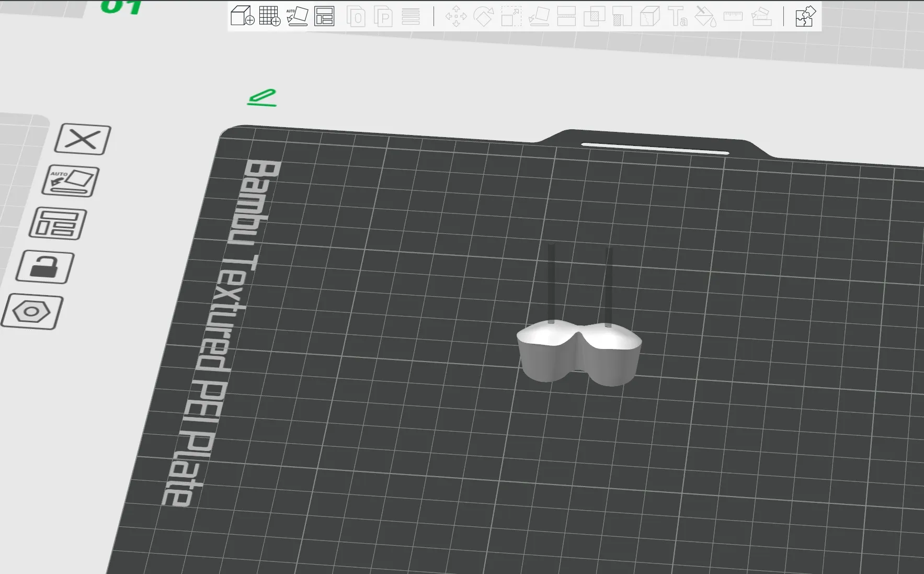Click the green pencil to rename the plate
Screen dimensions: 924x574
262,98
